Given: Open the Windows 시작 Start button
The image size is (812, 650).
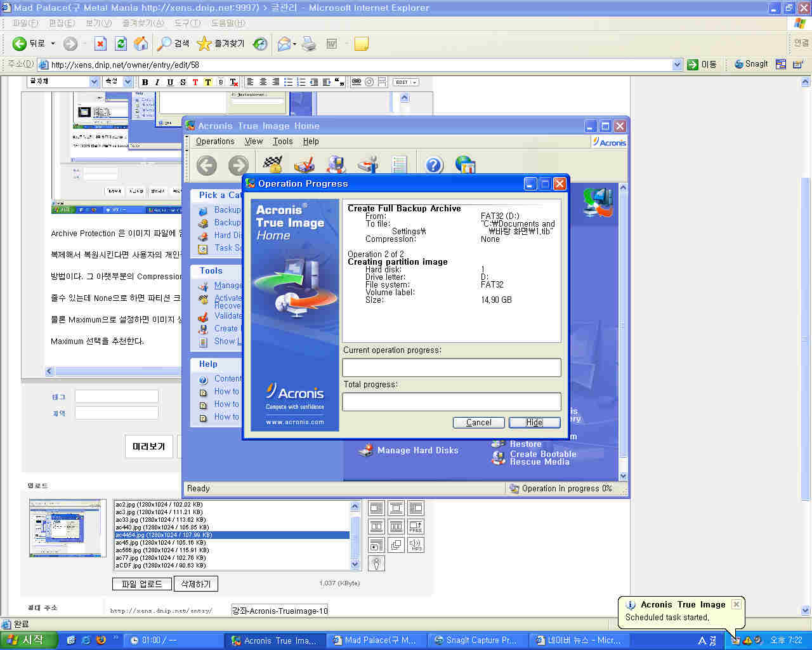Looking at the screenshot, I should point(29,640).
